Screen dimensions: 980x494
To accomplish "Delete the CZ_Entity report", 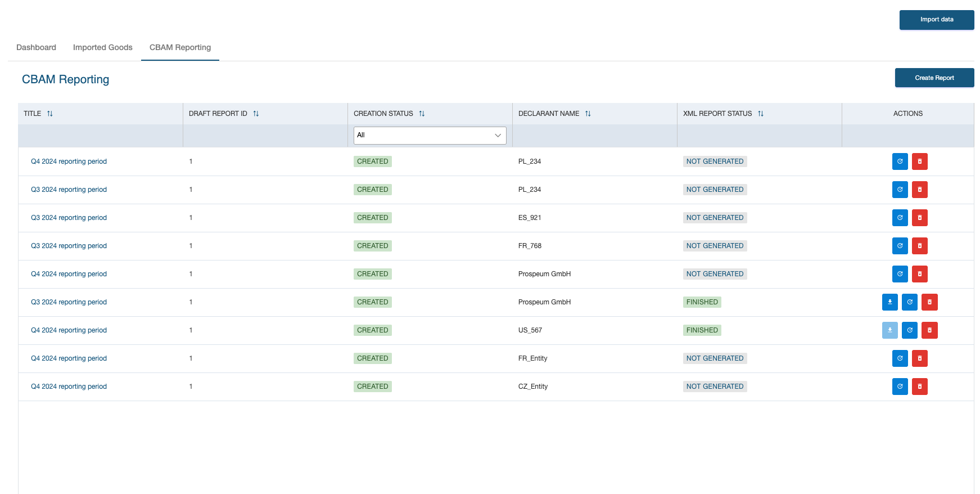I will [x=919, y=387].
